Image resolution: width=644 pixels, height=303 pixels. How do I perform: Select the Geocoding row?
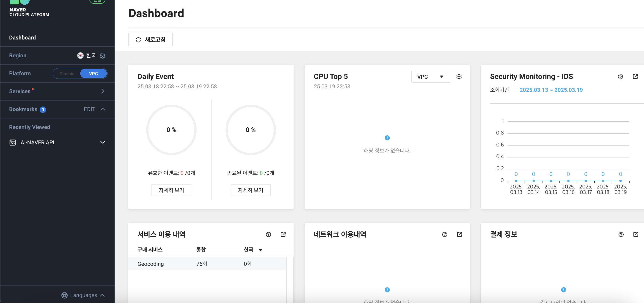[207, 264]
